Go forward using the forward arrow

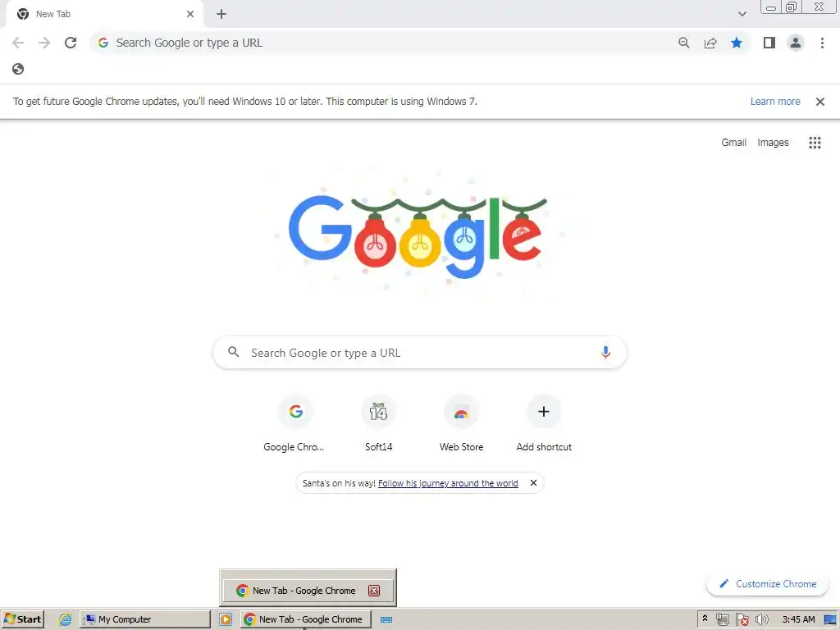point(44,43)
